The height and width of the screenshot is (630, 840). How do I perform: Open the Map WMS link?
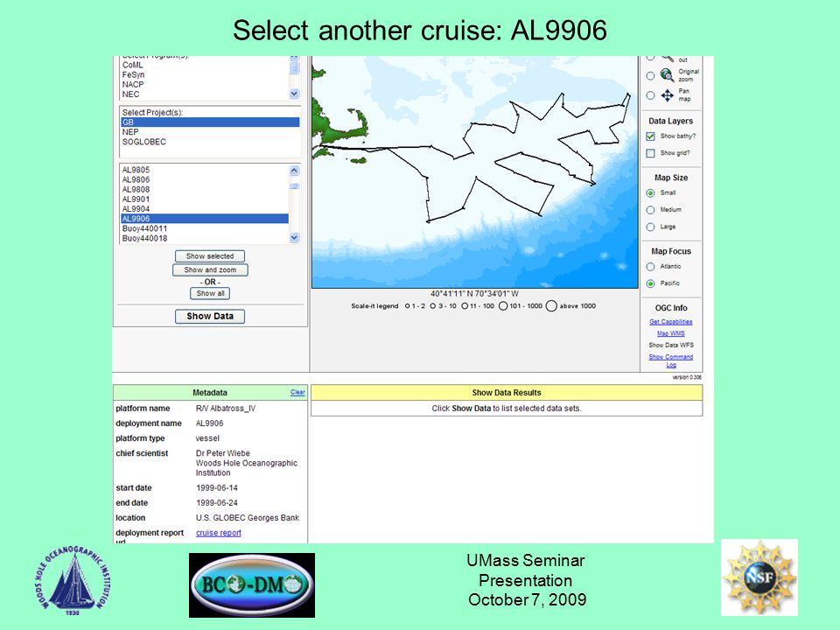[x=671, y=333]
